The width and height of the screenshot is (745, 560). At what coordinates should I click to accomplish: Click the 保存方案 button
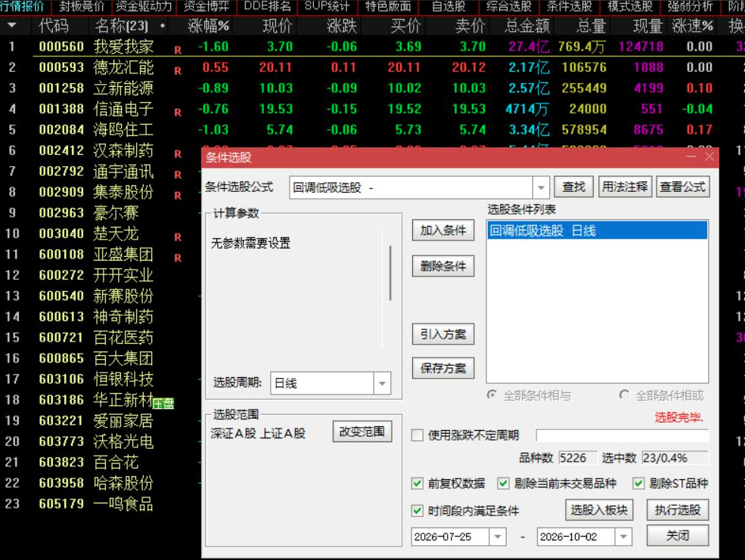tap(443, 368)
